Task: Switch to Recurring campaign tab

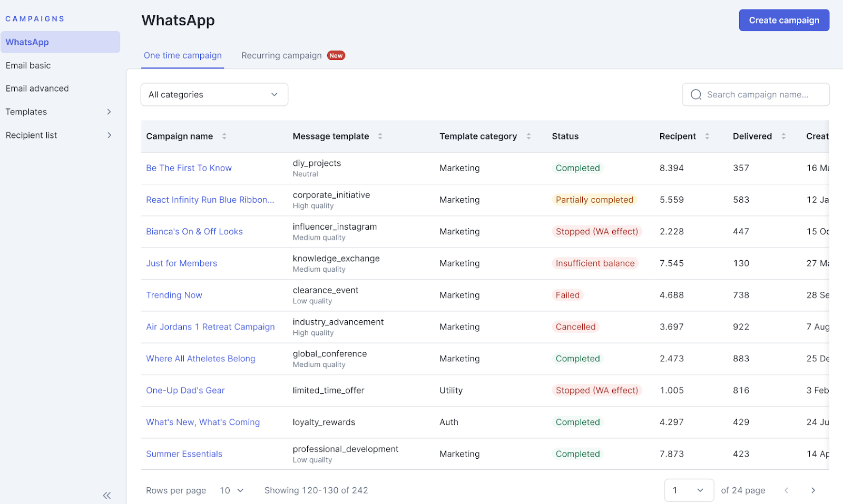Action: pos(282,56)
